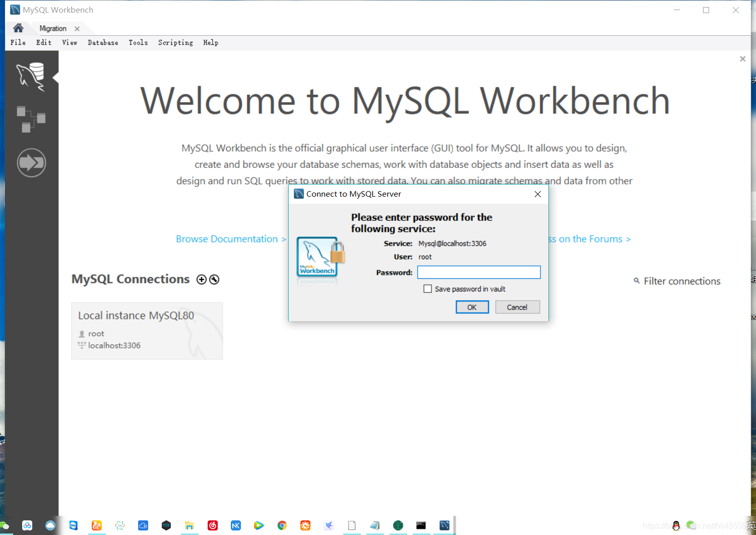Open Nox player from the taskbar
756x535 pixels.
pyautogui.click(x=166, y=525)
